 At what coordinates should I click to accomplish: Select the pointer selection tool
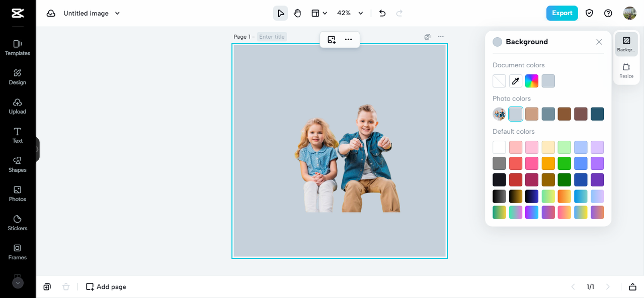click(281, 13)
